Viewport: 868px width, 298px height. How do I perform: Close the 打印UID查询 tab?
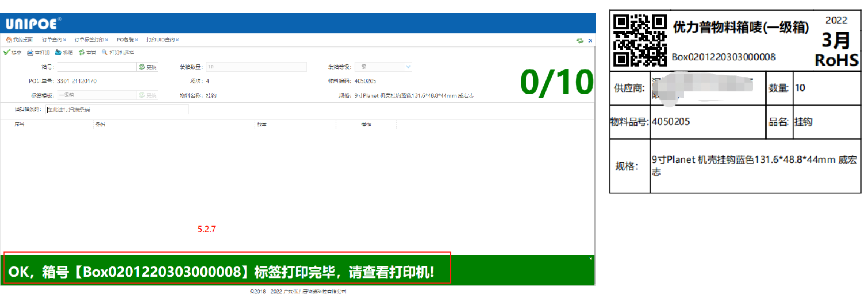pos(178,40)
